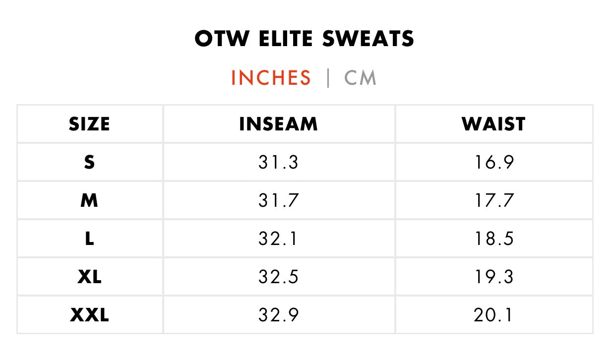Click the 20.1 waist value
The height and width of the screenshot is (364, 613).
pos(493,315)
